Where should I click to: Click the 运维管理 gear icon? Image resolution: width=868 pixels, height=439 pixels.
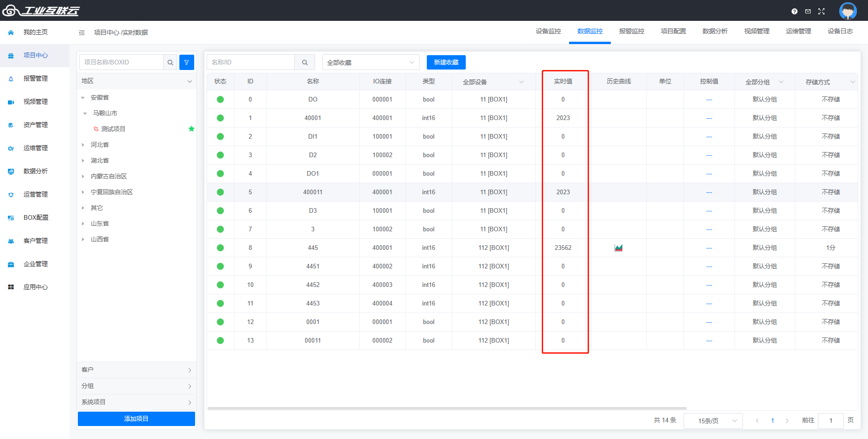point(11,148)
